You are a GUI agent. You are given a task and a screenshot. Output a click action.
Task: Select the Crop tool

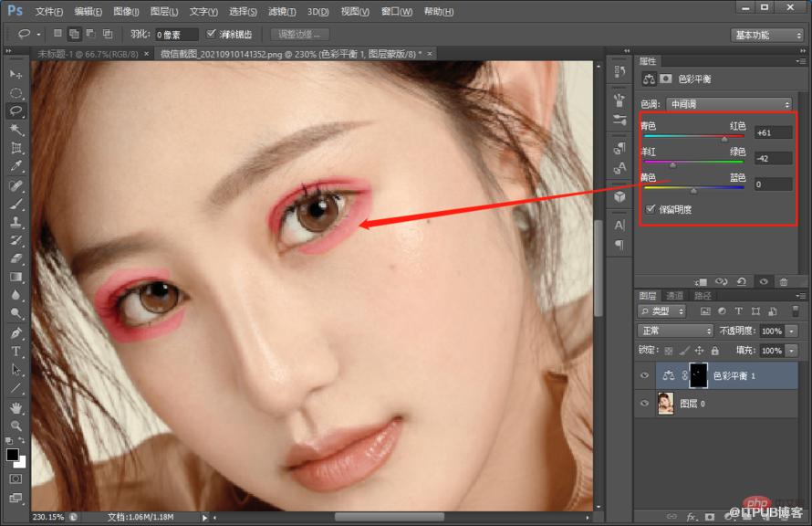click(x=16, y=148)
